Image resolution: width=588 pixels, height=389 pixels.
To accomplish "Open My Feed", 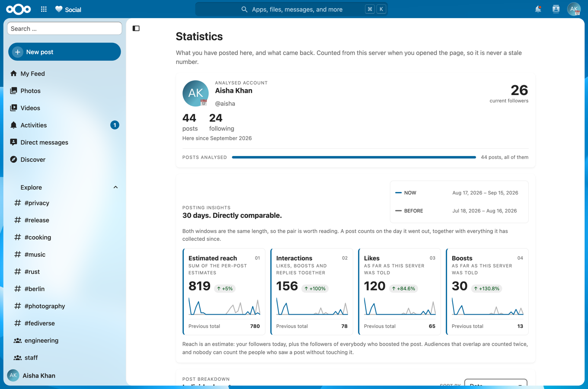I will pos(64,73).
